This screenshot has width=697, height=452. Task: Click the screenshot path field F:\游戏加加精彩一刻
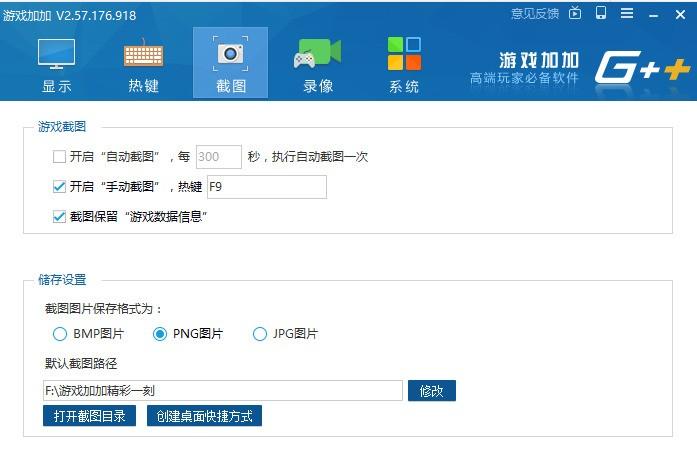click(x=223, y=391)
